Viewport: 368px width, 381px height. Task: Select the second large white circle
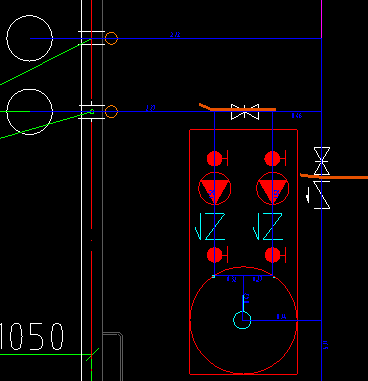(30, 112)
